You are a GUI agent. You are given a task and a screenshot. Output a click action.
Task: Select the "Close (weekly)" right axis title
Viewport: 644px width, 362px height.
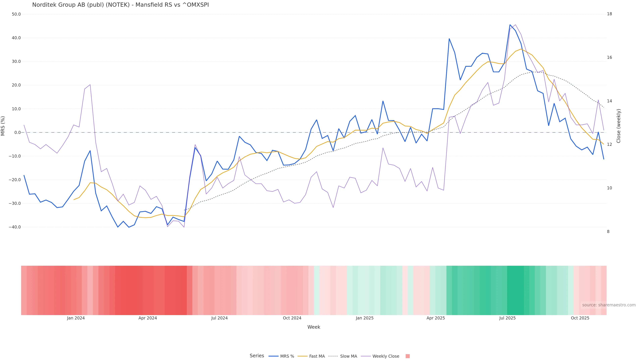coord(619,126)
